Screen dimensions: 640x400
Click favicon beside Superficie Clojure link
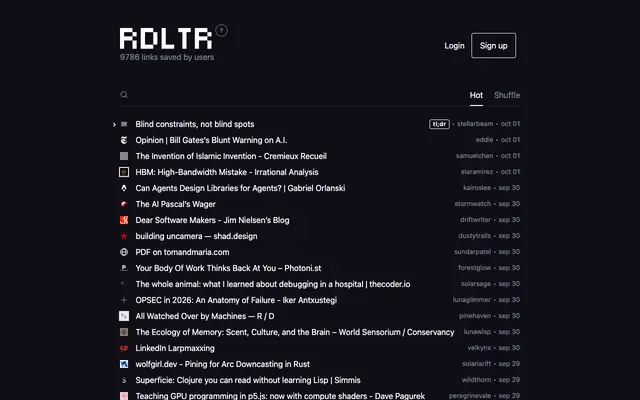point(124,380)
